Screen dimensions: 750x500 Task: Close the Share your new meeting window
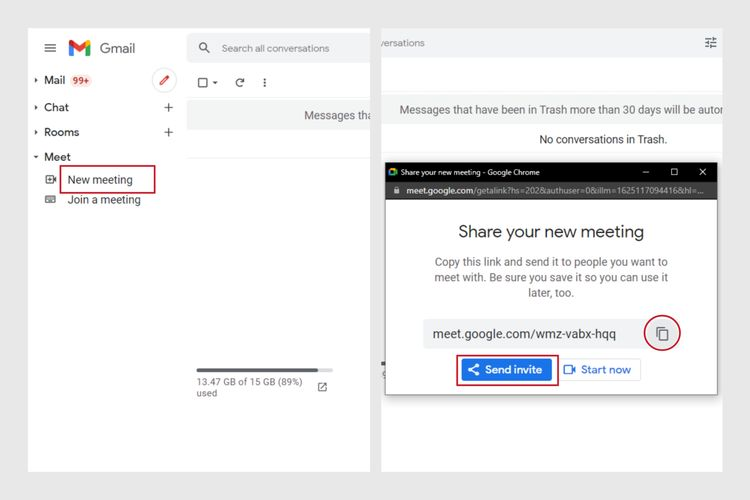coord(703,172)
